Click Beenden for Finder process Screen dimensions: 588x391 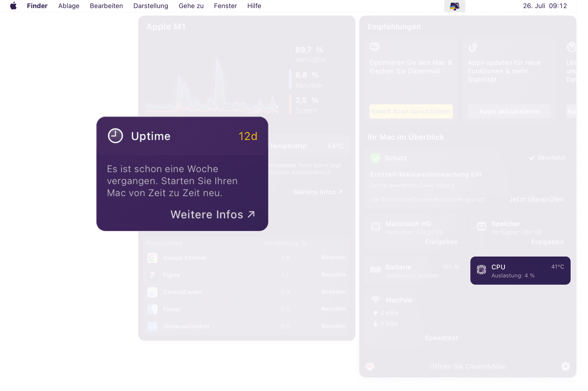[x=334, y=309]
